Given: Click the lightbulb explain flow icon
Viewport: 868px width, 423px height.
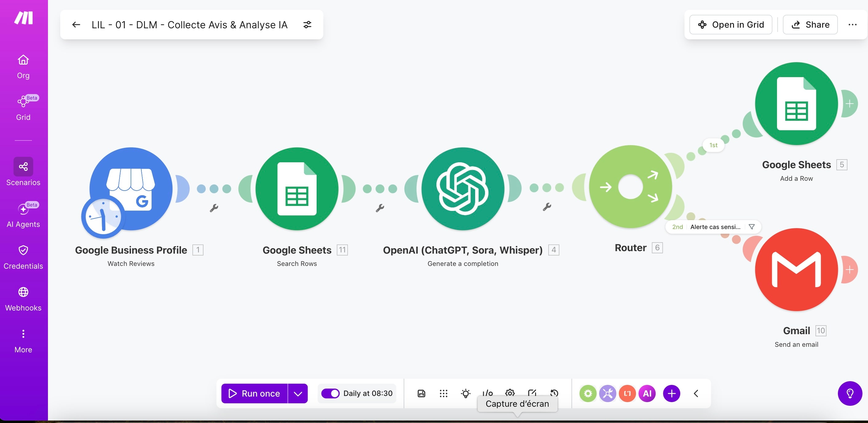Looking at the screenshot, I should coord(466,393).
